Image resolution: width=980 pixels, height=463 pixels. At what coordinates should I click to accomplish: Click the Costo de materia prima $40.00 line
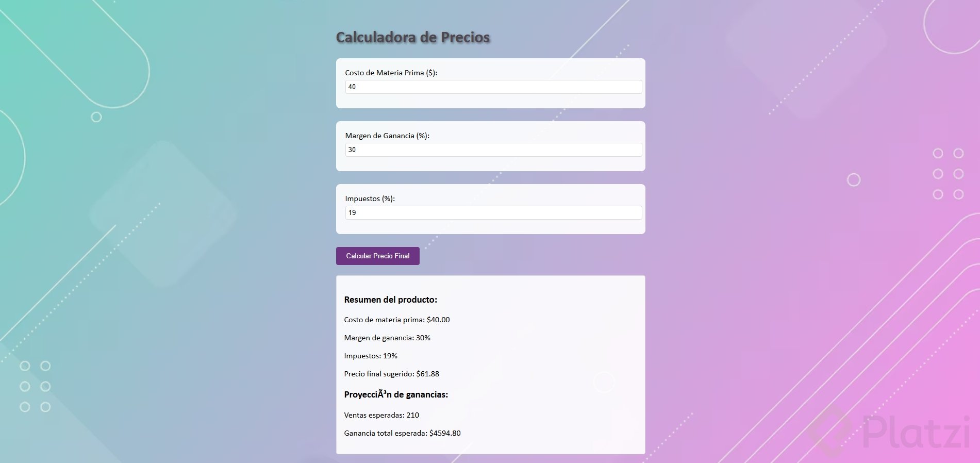[396, 320]
